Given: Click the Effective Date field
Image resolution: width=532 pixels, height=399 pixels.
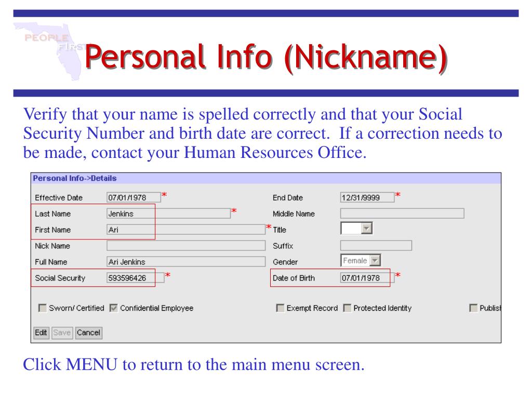Looking at the screenshot, I should click(134, 197).
